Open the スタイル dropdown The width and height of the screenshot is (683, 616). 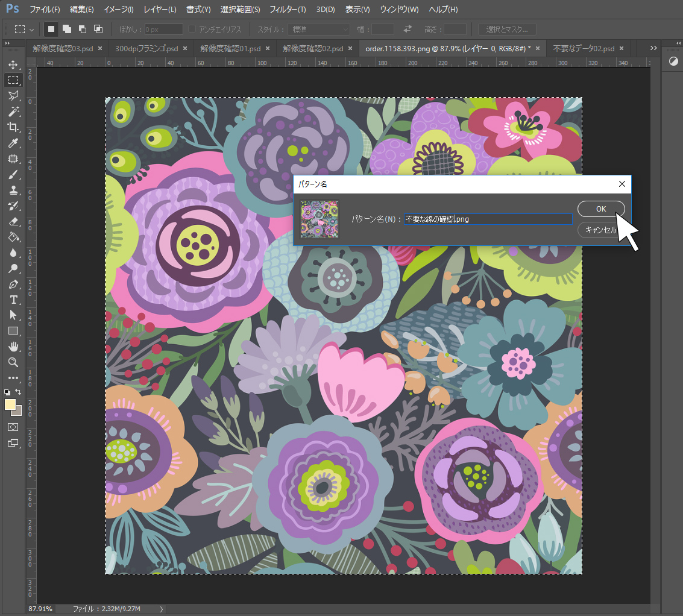319,29
